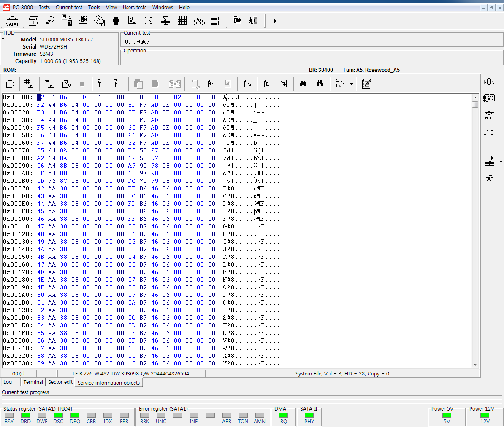Click the flowchart question mark icon

198,21
